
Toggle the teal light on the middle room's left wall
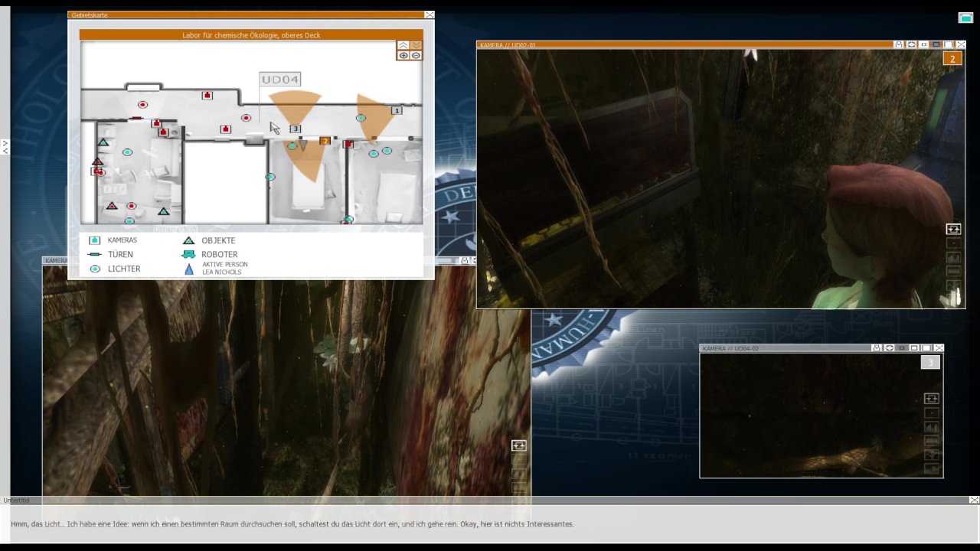tap(269, 177)
